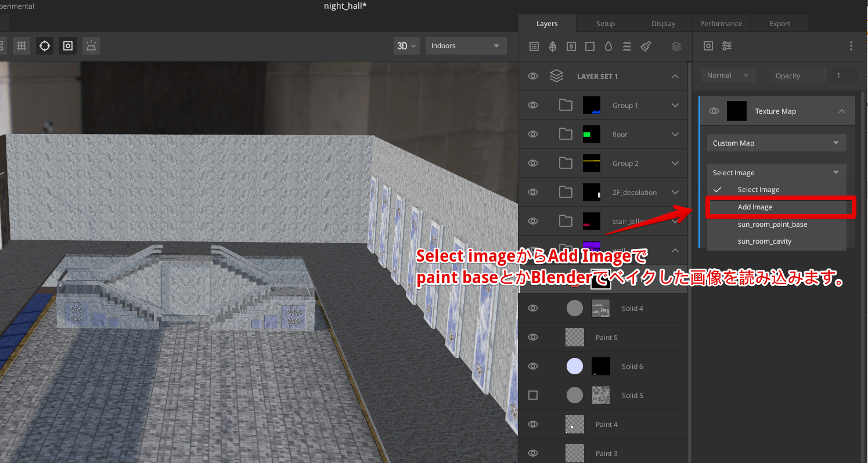Collapse the 2F_decolation group
This screenshot has width=868, height=463.
tap(675, 192)
